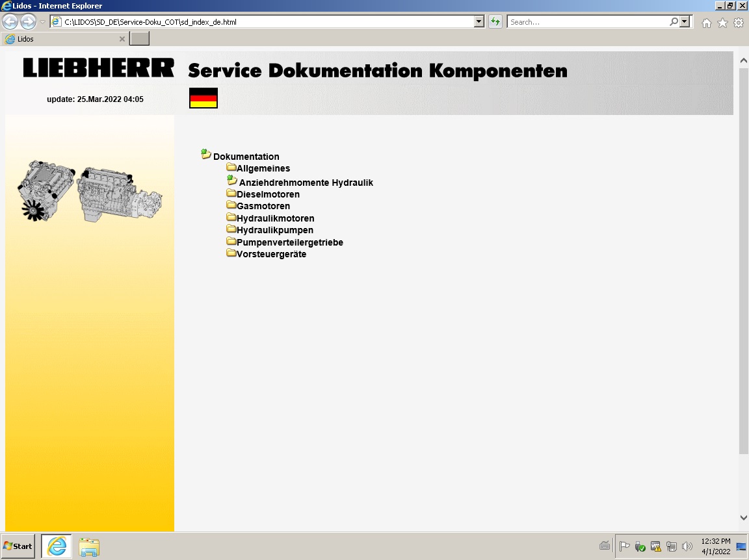Click the volume speaker tray icon
The height and width of the screenshot is (560, 749).
pyautogui.click(x=687, y=546)
